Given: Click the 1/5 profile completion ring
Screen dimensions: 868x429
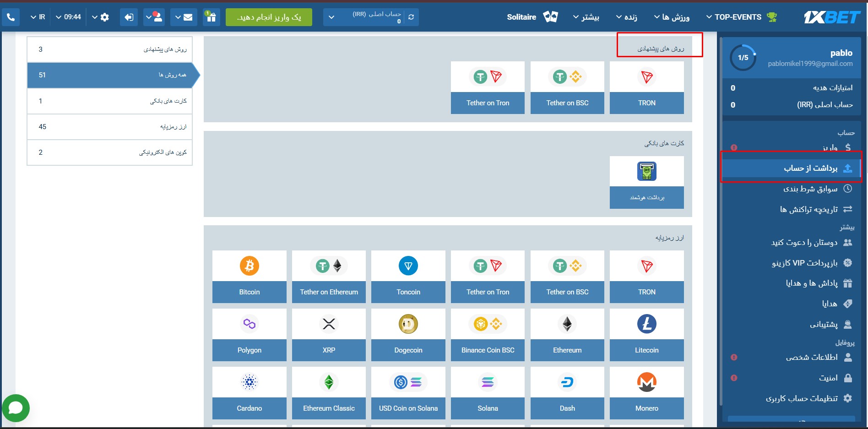Looking at the screenshot, I should tap(743, 58).
